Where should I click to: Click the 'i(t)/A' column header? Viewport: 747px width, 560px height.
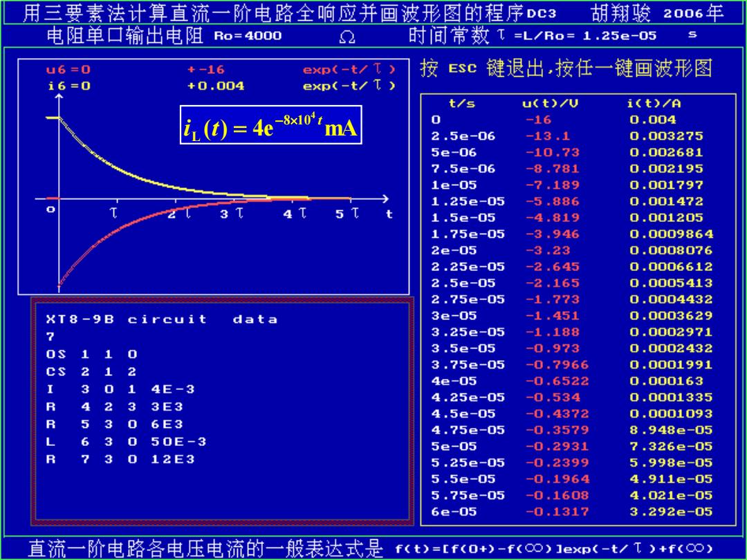[654, 103]
